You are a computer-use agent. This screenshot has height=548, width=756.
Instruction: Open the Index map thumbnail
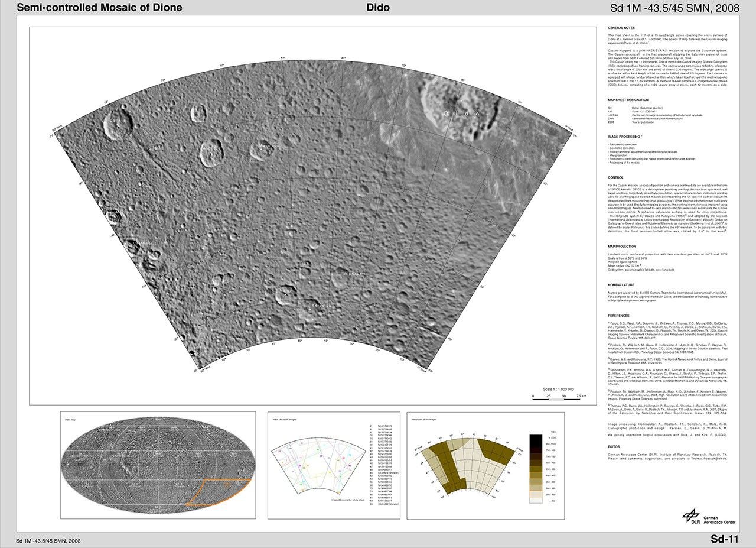[x=158, y=466]
